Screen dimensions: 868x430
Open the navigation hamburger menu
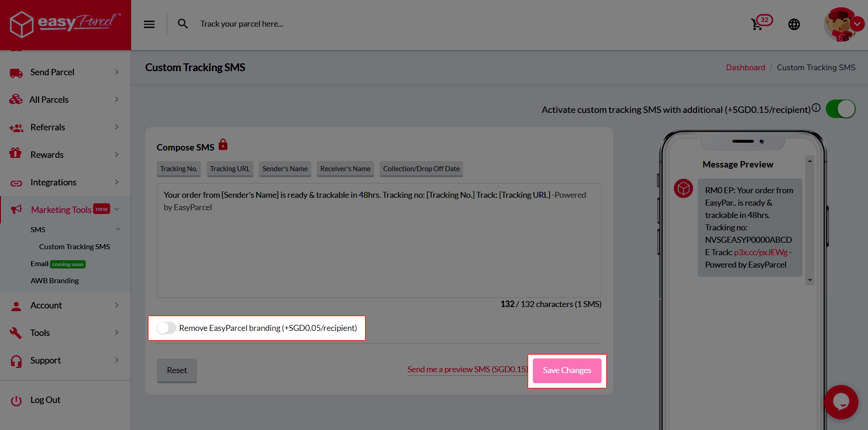[149, 24]
